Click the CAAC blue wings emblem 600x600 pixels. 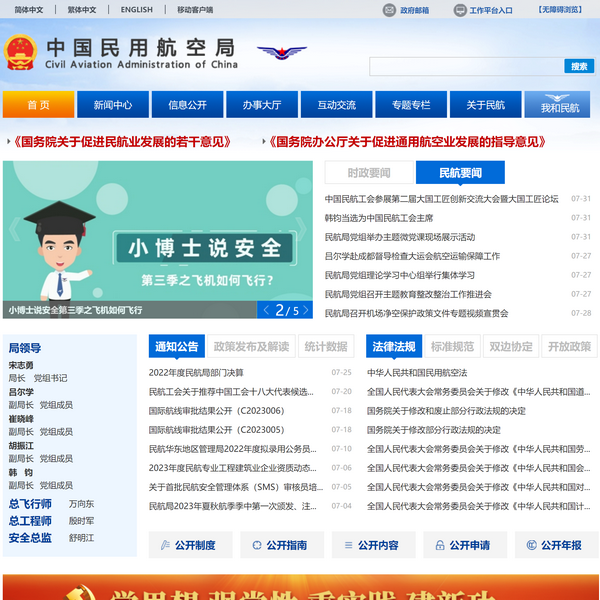(x=282, y=53)
